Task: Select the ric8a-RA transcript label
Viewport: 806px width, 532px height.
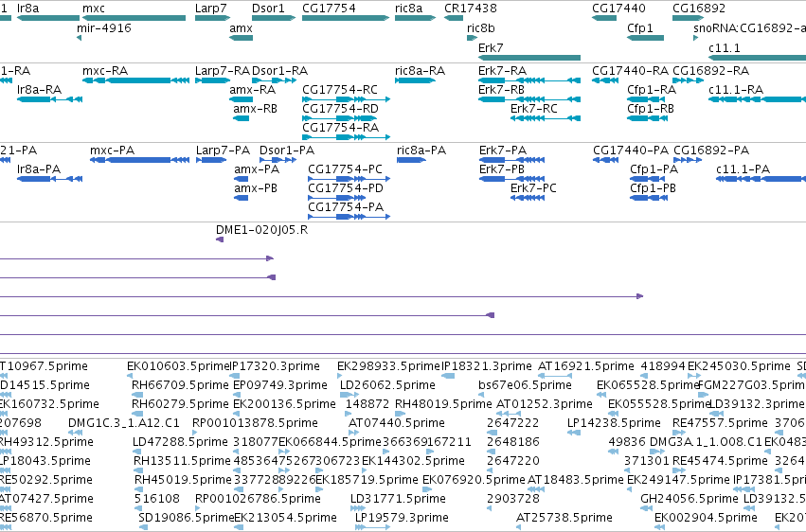Action: pyautogui.click(x=420, y=70)
